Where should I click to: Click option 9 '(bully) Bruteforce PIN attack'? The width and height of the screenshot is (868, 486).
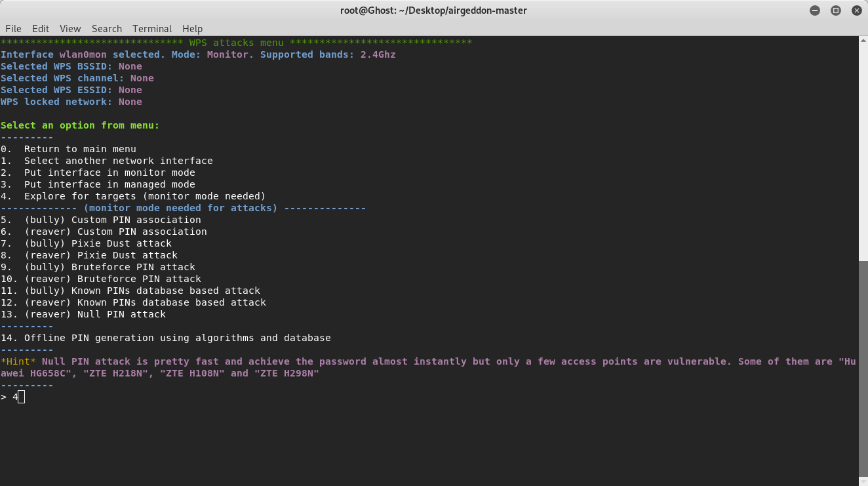click(98, 267)
